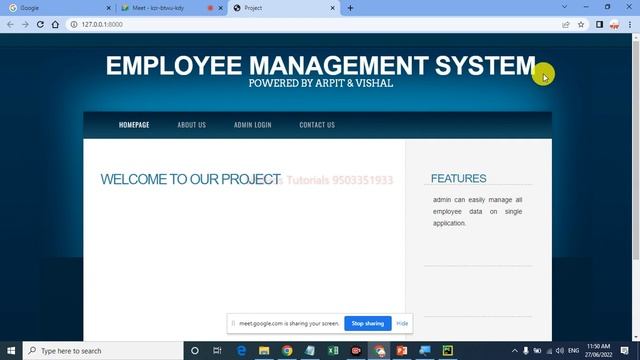640x360 pixels.
Task: Open the first Chrome taskbar icon
Action: 287,351
